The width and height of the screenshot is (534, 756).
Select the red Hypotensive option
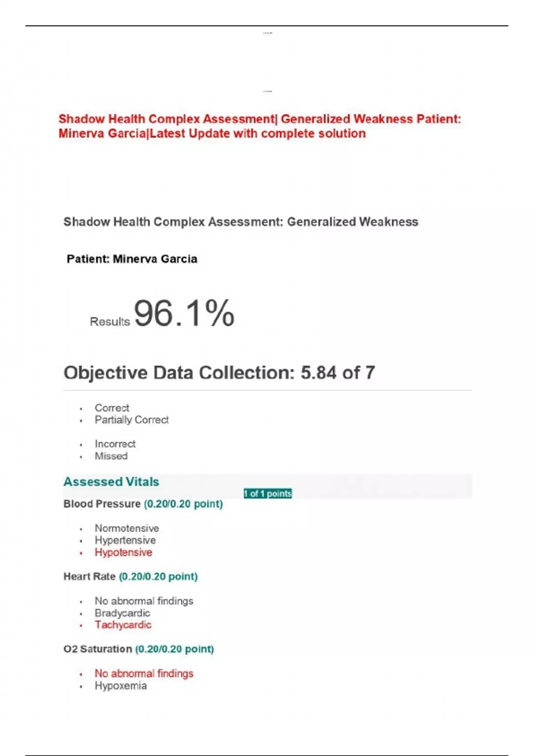[123, 552]
